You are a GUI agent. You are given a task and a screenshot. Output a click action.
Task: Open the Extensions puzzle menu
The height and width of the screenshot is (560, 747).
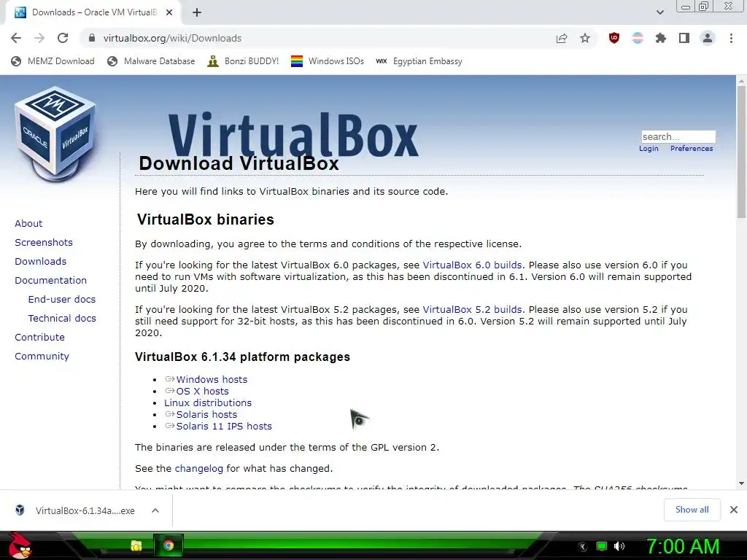point(661,38)
